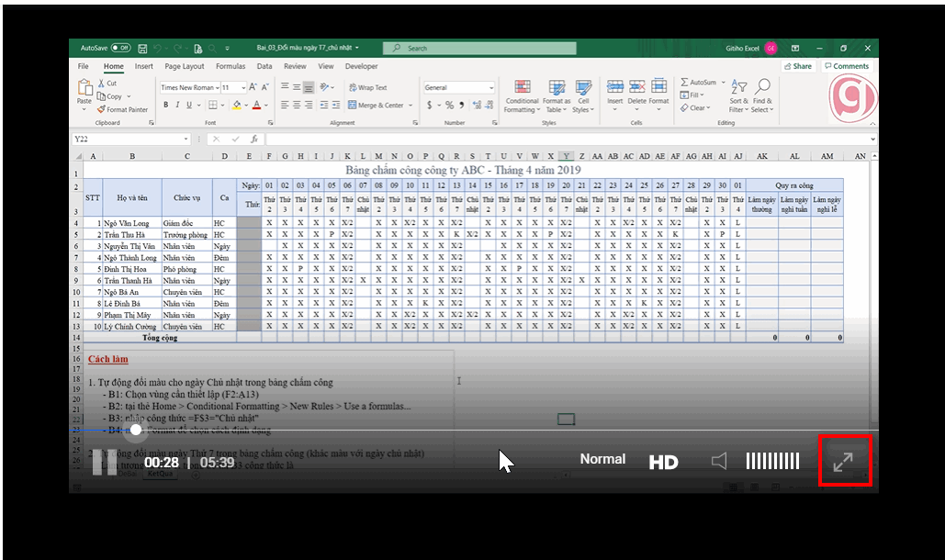
Task: Toggle the AutoSave switch
Action: click(120, 48)
